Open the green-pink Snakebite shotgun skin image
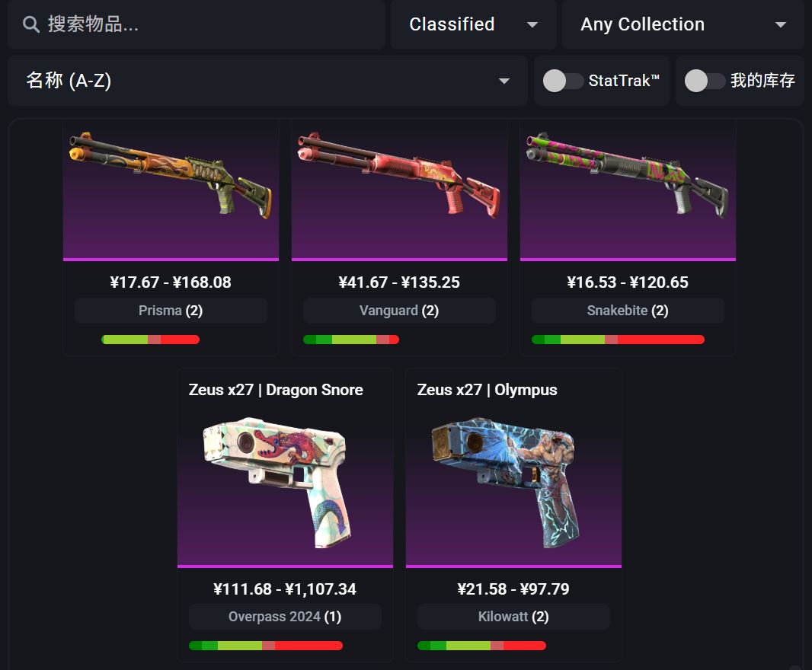 point(628,175)
